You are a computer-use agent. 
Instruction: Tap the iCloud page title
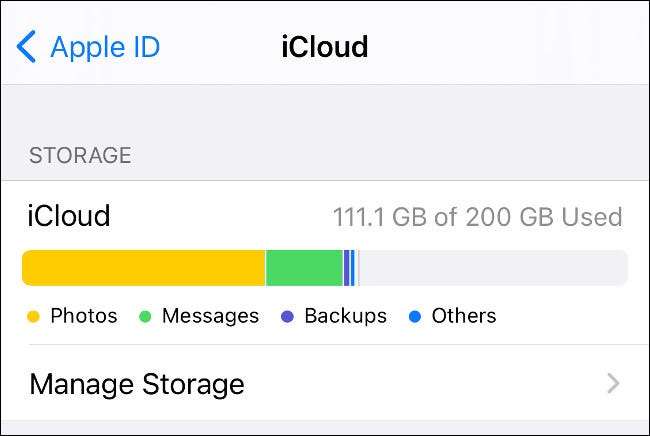click(x=324, y=47)
